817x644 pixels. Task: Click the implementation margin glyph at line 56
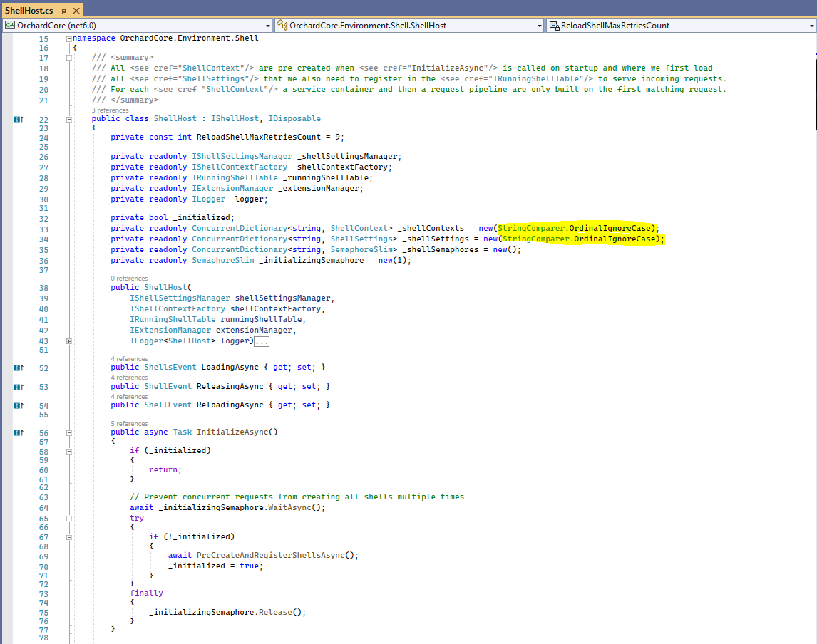[19, 432]
